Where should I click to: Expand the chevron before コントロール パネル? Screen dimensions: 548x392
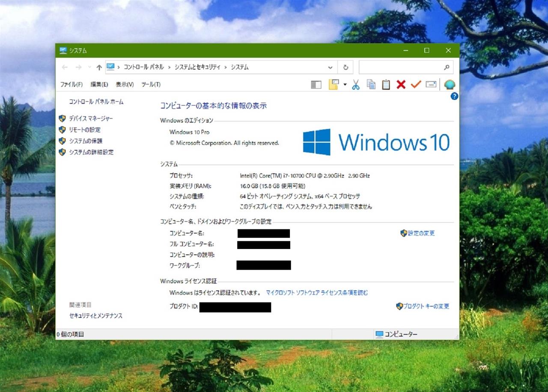point(119,67)
